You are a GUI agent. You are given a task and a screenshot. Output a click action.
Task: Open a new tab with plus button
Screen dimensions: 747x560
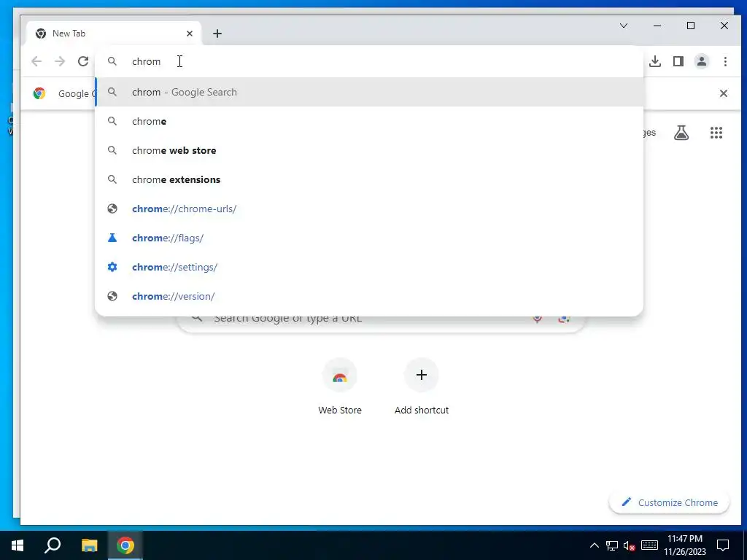[x=217, y=34]
